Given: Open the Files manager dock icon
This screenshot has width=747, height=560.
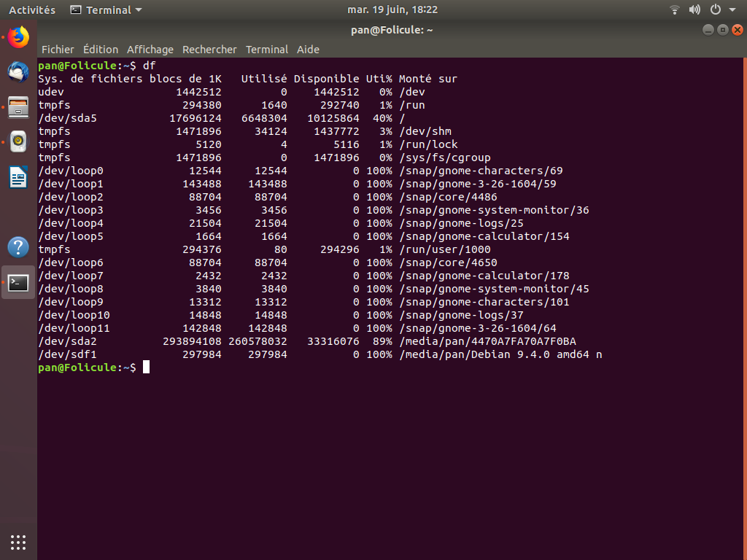Looking at the screenshot, I should tap(18, 107).
